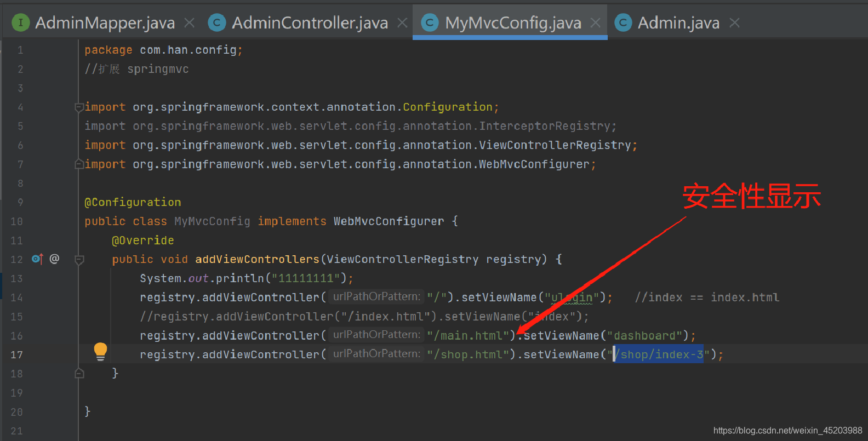Screen dimensions: 868x441
Task: Click the commented-out registry line 15
Action: 364,317
